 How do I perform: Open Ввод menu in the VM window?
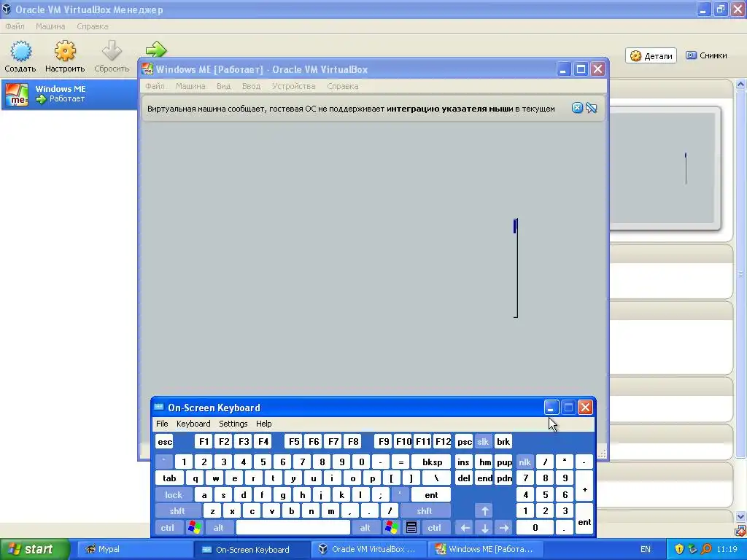tap(251, 86)
